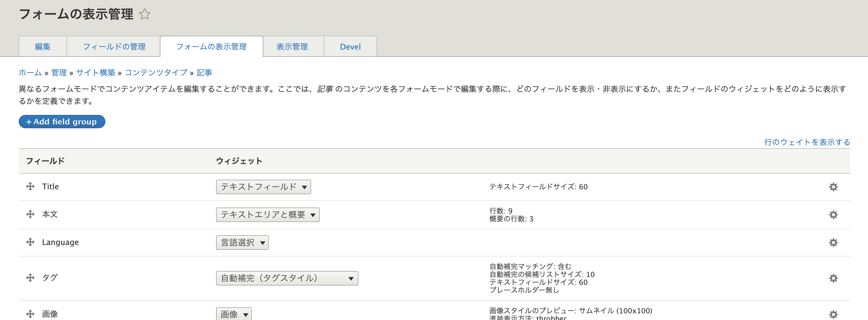
Task: Open the Title widget dropdown テキストフィールド
Action: [263, 187]
